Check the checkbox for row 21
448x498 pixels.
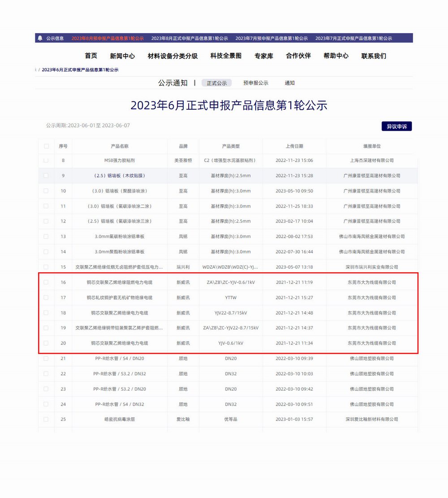[46, 358]
